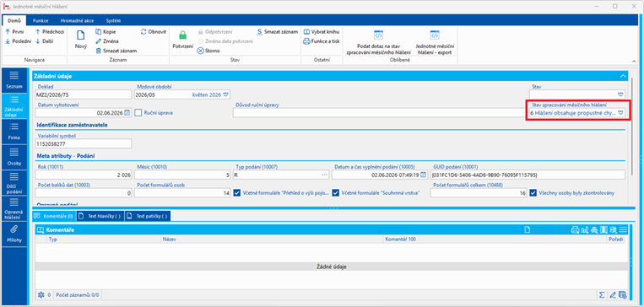
Task: Expand the Mzdové období dropdown
Action: tap(225, 94)
